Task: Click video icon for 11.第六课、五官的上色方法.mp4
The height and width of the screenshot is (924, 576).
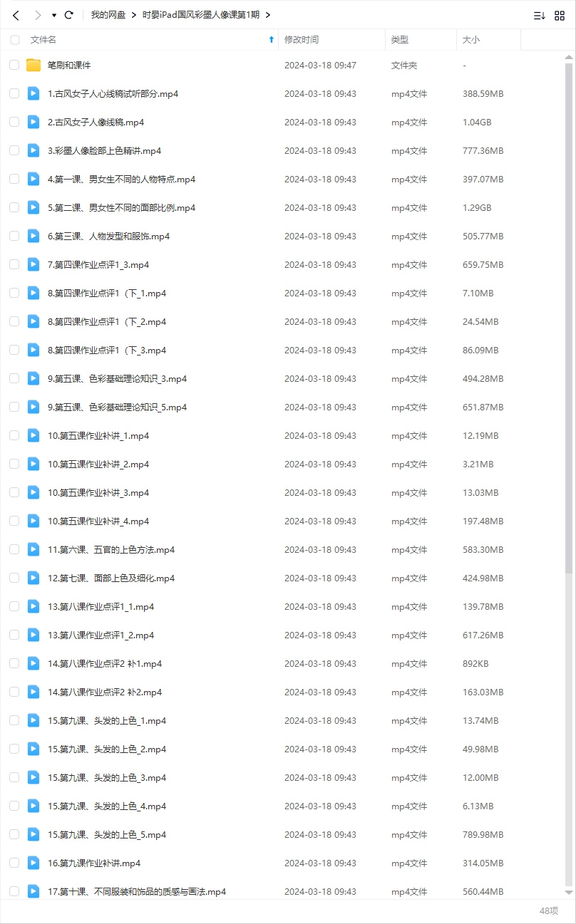Action: tap(34, 549)
